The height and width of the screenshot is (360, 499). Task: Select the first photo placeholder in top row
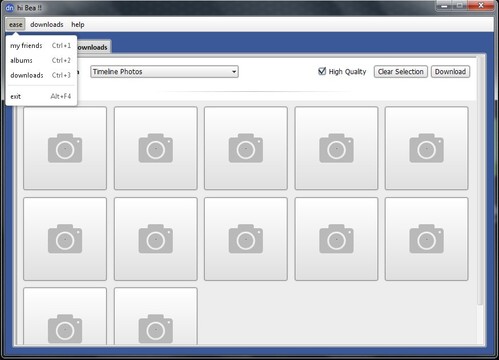[65, 148]
